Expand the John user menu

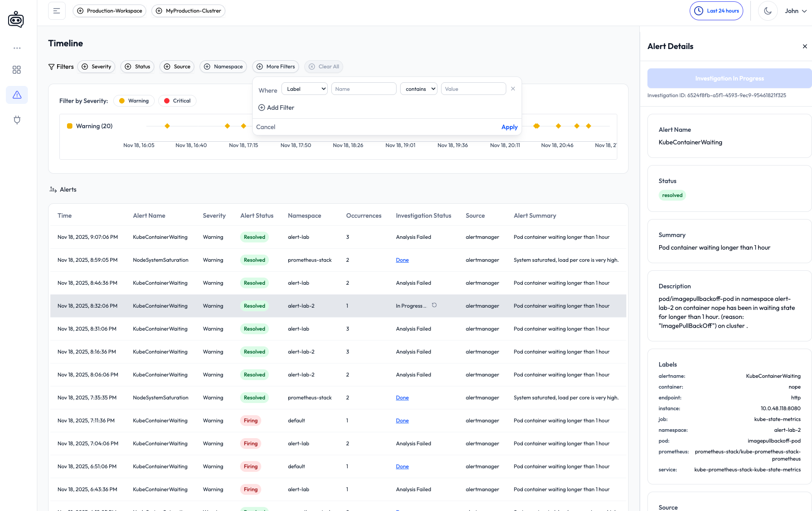click(x=795, y=11)
